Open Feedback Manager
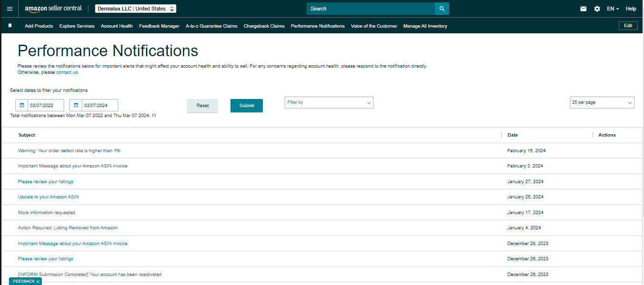 (x=159, y=26)
